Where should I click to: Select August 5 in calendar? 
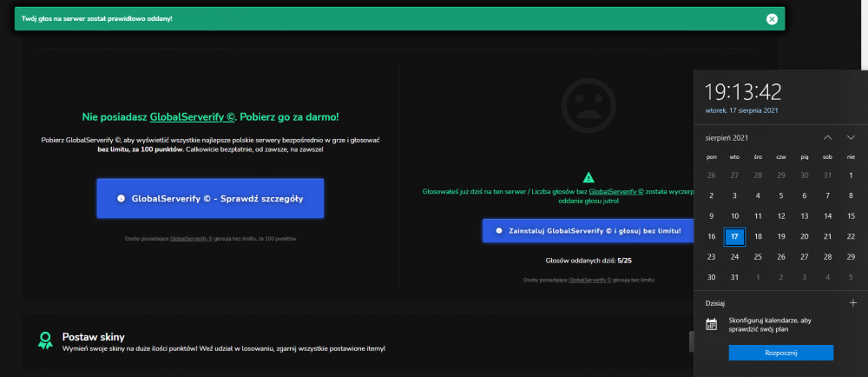point(781,195)
